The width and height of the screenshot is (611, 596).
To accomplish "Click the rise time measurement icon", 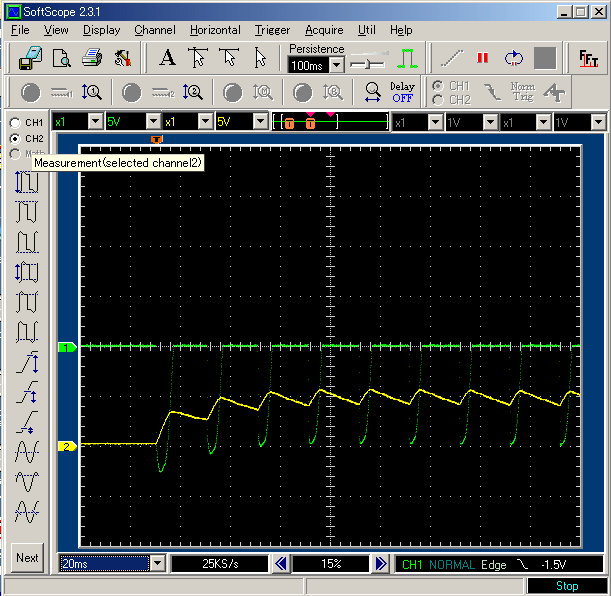I will pyautogui.click(x=27, y=361).
